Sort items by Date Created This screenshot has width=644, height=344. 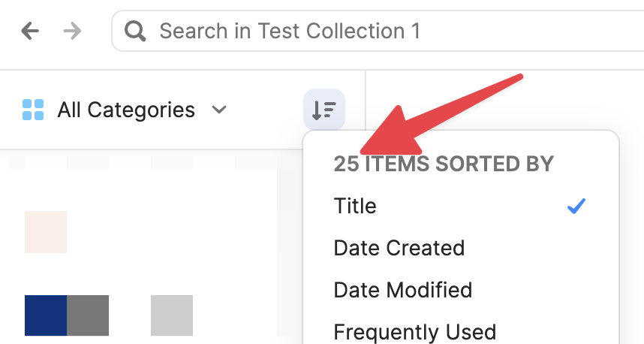pos(399,248)
